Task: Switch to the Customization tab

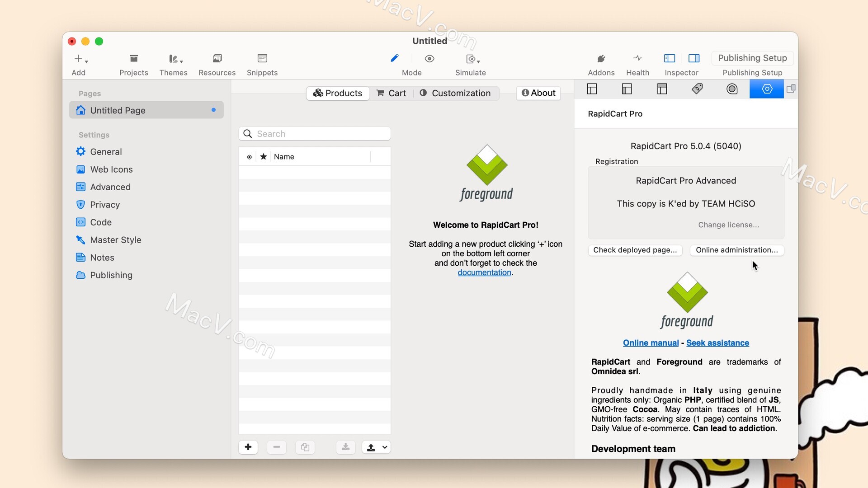Action: tap(455, 93)
